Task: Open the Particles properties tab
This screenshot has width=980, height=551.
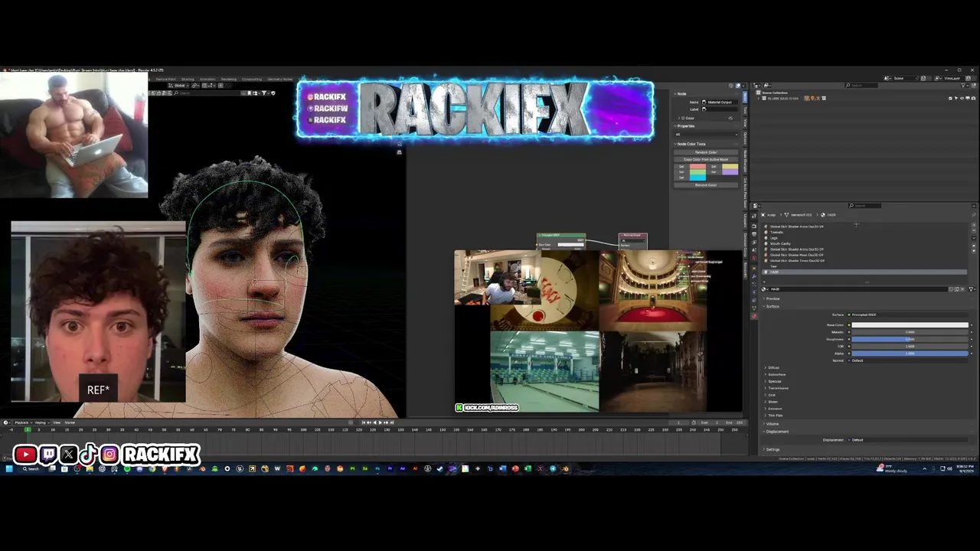Action: click(x=754, y=285)
